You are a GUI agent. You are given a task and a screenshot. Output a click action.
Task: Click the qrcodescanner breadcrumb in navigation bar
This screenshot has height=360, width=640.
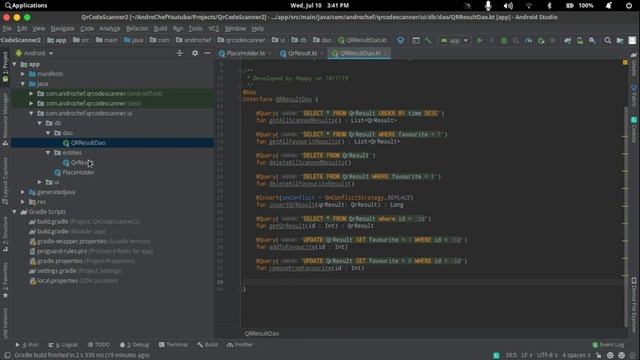pyautogui.click(x=241, y=40)
